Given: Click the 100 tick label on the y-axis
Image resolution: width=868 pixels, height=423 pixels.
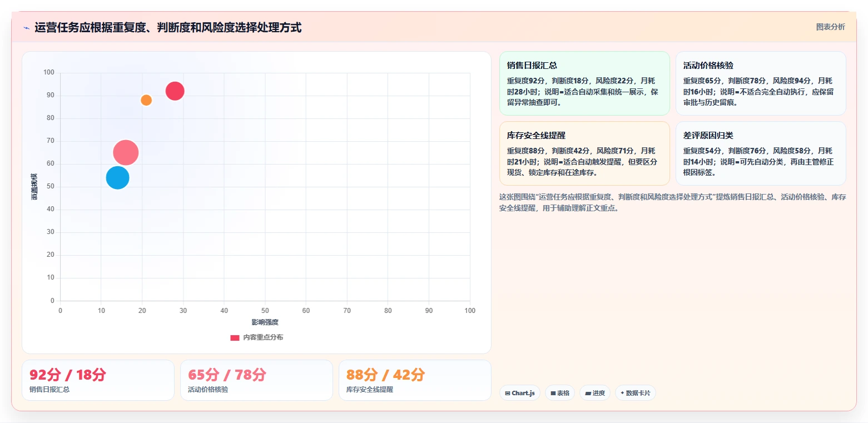Looking at the screenshot, I should [49, 72].
